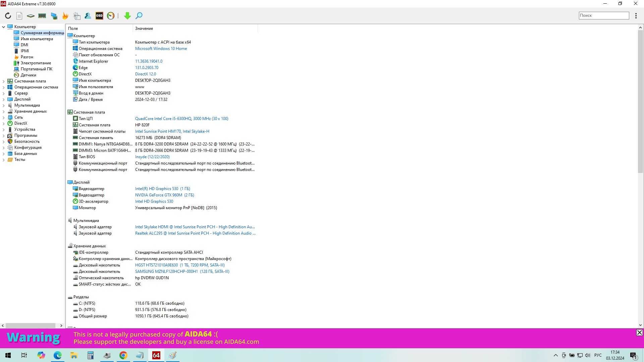Open Google Chrome from the taskbar

tap(123, 355)
